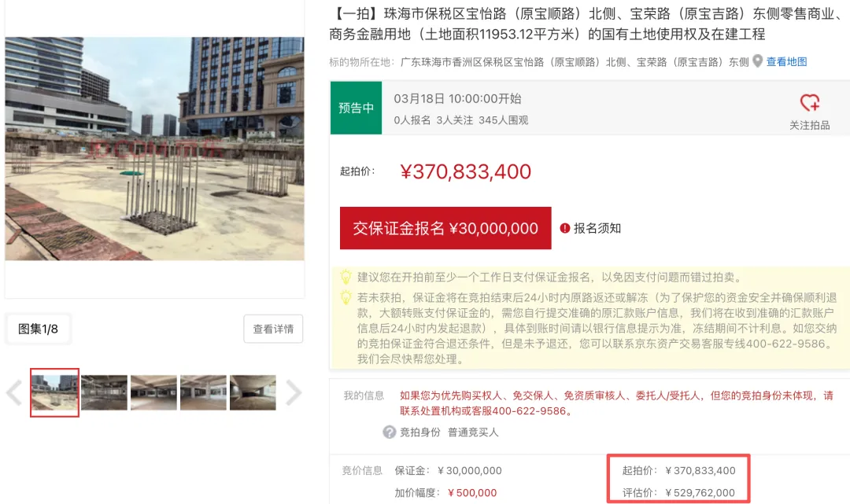Image resolution: width=850 pixels, height=504 pixels.
Task: Click the red exclamation icon beside 报名须知
Action: click(x=564, y=229)
